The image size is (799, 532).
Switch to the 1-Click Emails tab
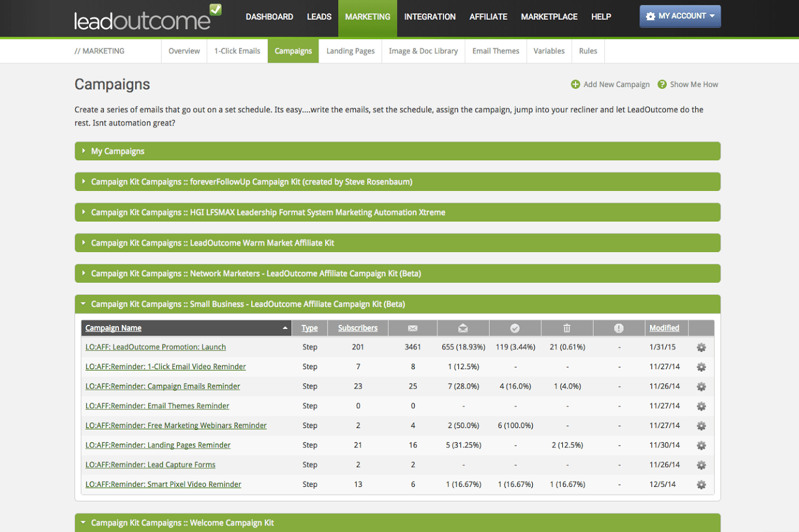point(237,51)
